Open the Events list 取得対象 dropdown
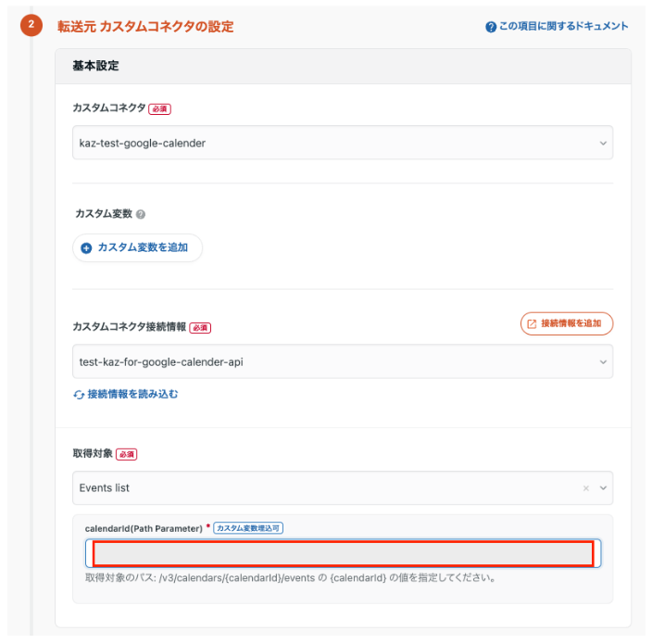The image size is (652, 644). pos(324,487)
